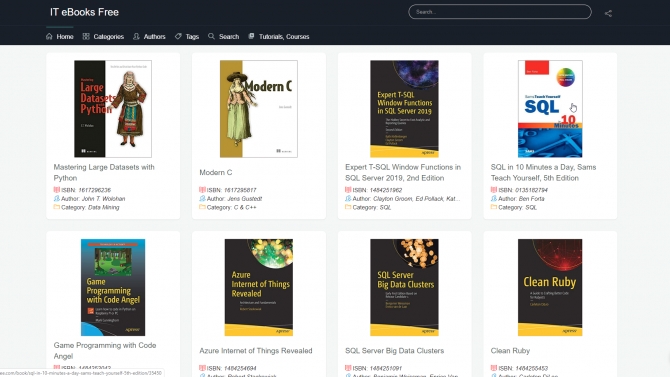Click ISBN book icon for Clean Ruby
This screenshot has height=377, width=670.
coord(494,368)
